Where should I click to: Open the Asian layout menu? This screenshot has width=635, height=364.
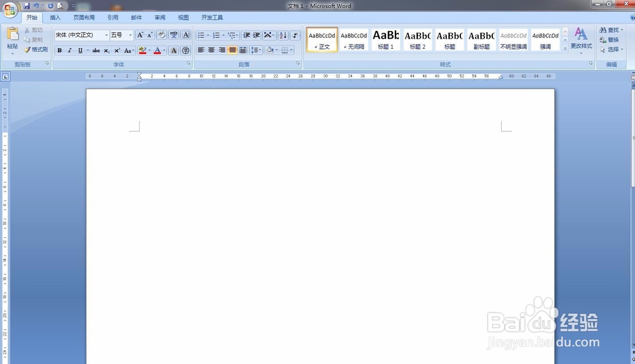coord(269,35)
